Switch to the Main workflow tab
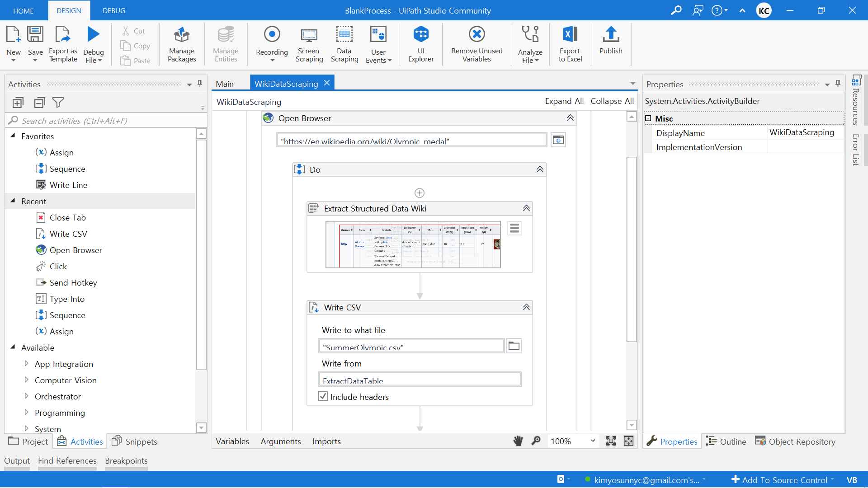 coord(225,84)
